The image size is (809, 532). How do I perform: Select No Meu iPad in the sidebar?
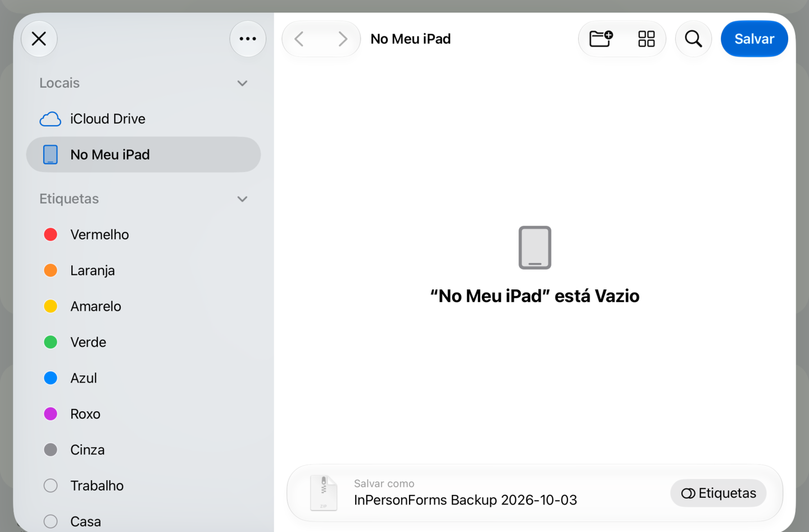click(143, 154)
